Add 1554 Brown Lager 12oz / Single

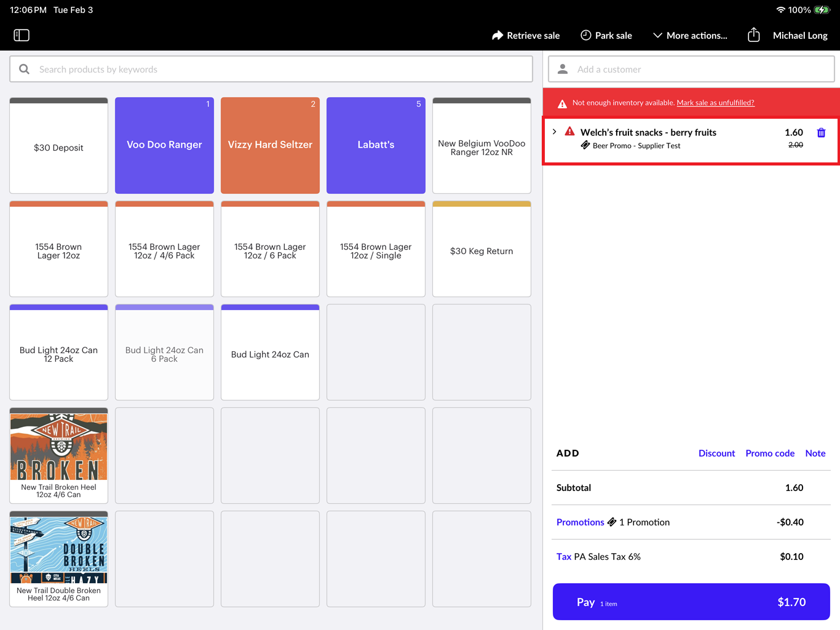pos(376,249)
